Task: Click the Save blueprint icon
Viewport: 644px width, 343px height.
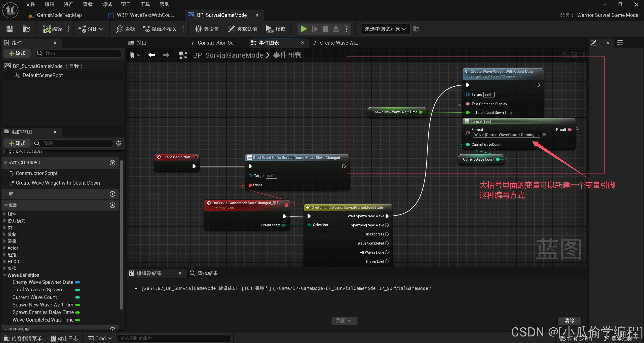Action: (x=10, y=29)
